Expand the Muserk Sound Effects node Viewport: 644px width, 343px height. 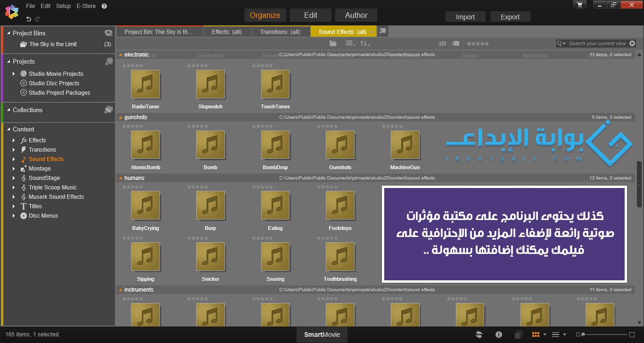14,197
